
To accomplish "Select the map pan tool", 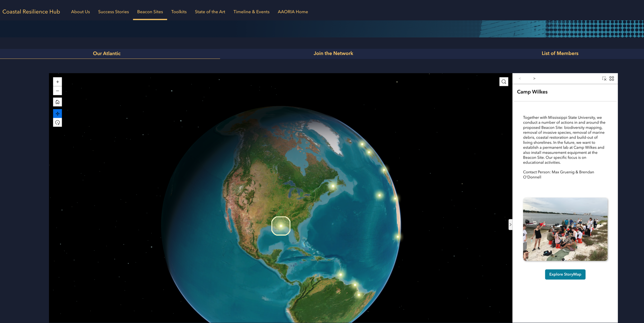I will click(57, 113).
